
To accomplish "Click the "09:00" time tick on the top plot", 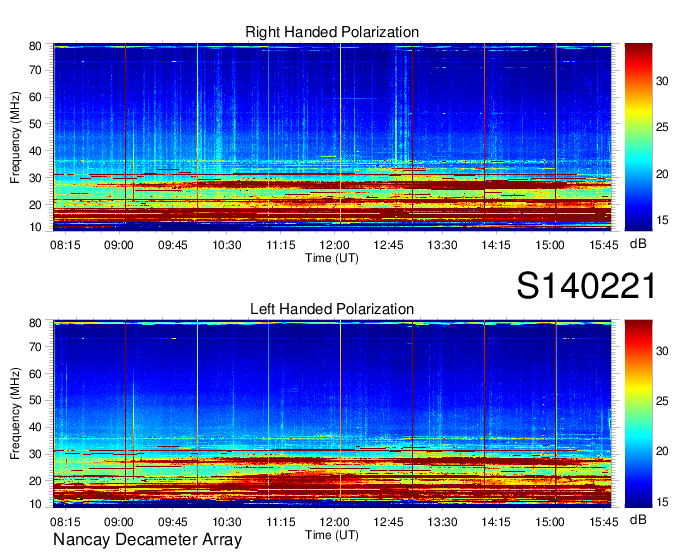I will click(118, 245).
